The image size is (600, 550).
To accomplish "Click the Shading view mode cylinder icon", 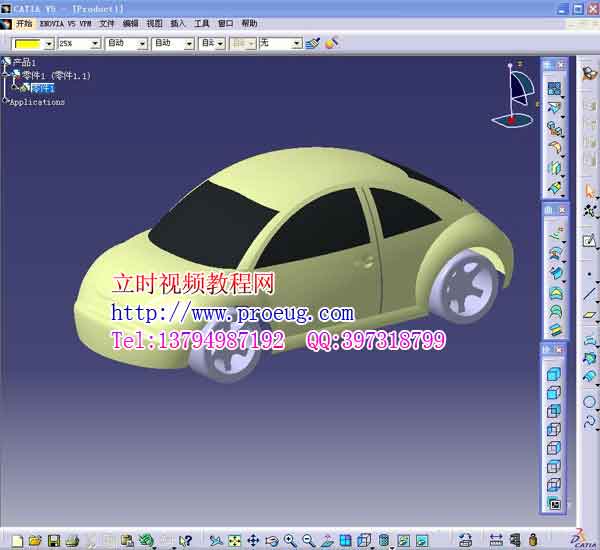I will point(384,540).
